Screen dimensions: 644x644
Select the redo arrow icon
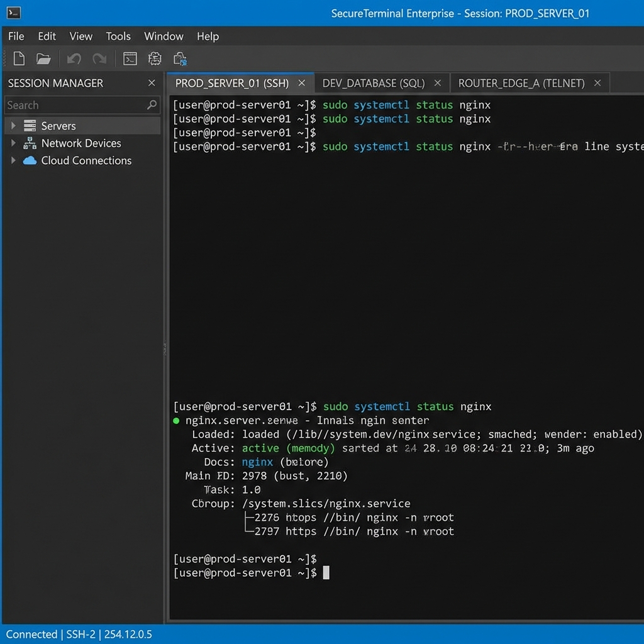click(x=99, y=58)
